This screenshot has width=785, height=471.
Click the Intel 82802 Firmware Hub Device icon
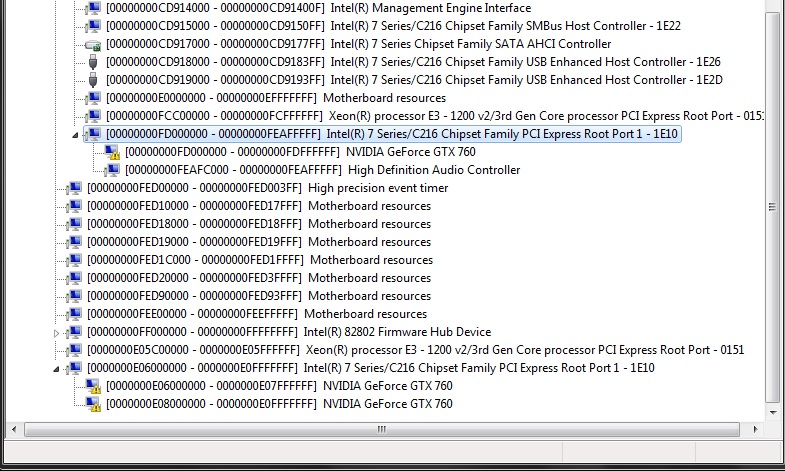[74, 332]
